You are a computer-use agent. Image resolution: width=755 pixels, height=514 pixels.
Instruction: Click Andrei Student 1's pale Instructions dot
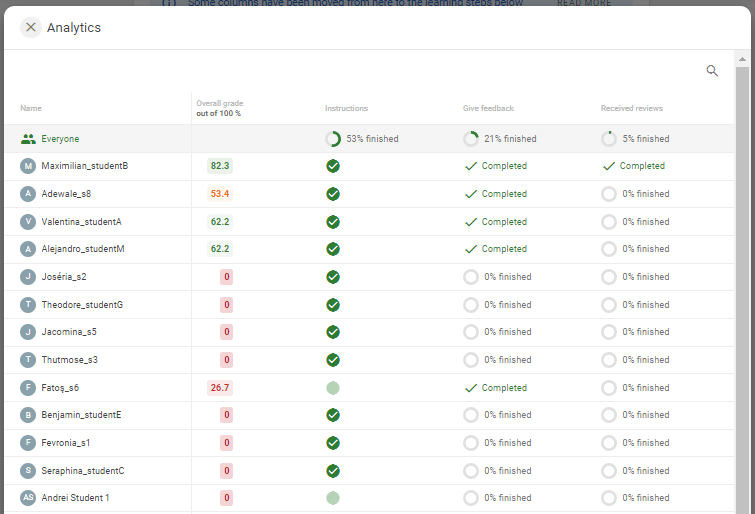pyautogui.click(x=333, y=498)
